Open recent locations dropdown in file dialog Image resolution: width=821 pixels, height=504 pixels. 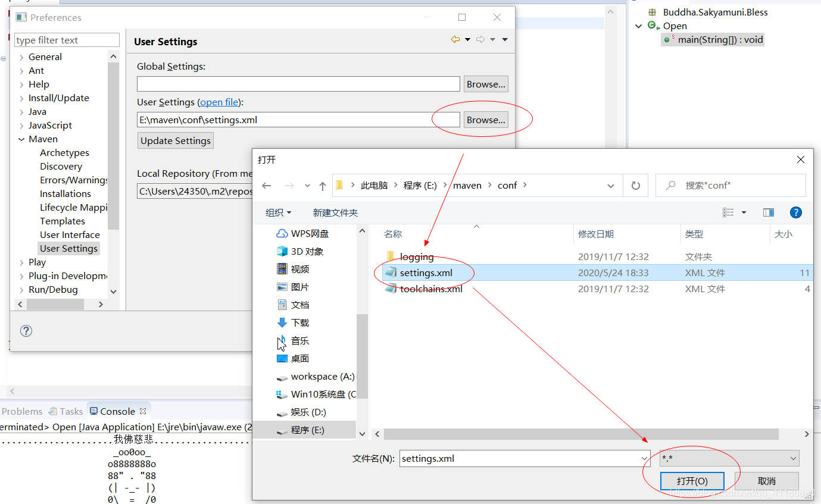(x=307, y=186)
